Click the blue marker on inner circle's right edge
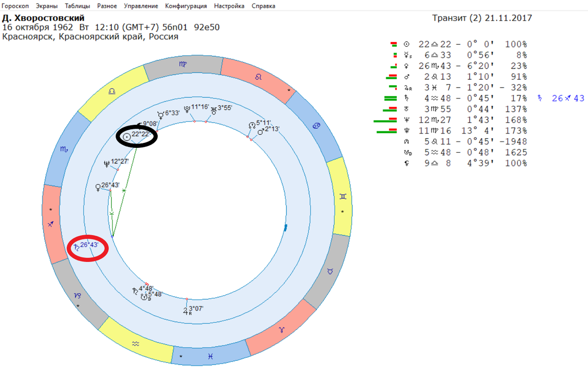 point(285,227)
